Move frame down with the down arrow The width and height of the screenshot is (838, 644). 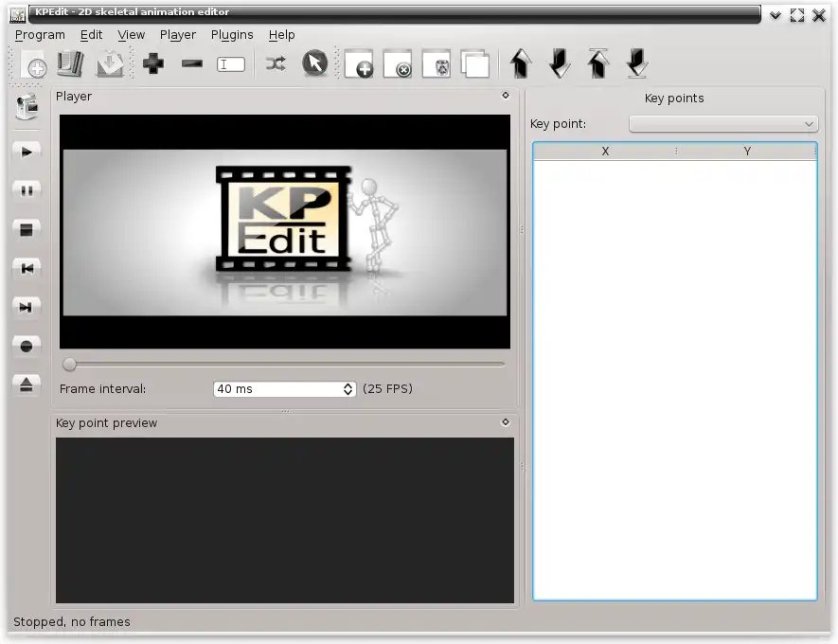(560, 64)
